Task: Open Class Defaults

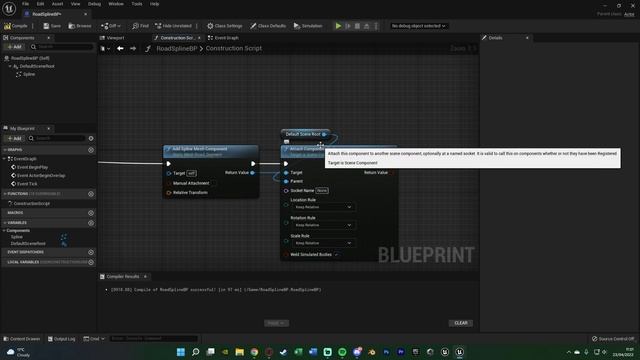Action: pos(268,26)
